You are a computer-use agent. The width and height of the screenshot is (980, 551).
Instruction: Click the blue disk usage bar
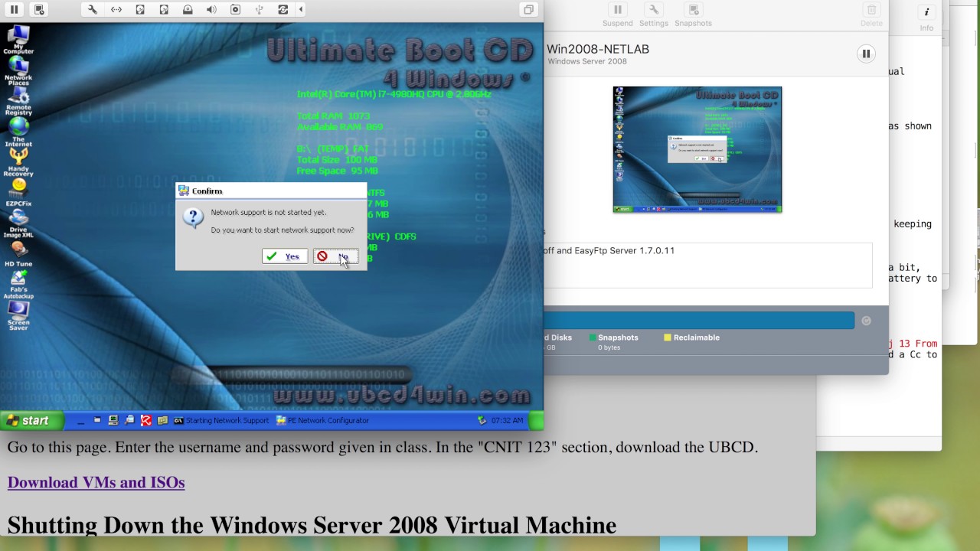click(x=699, y=320)
